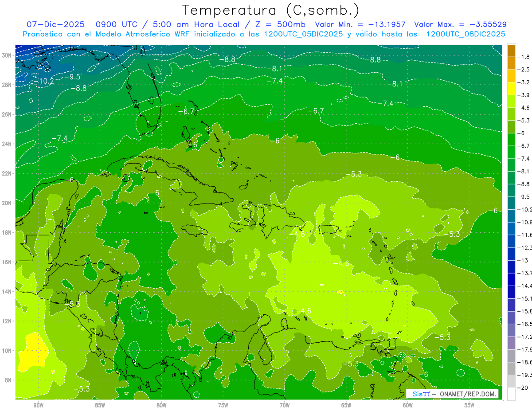Viewport: 532px width, 411px height.
Task: Click the "55W" longitude axis label
Action: [x=469, y=405]
